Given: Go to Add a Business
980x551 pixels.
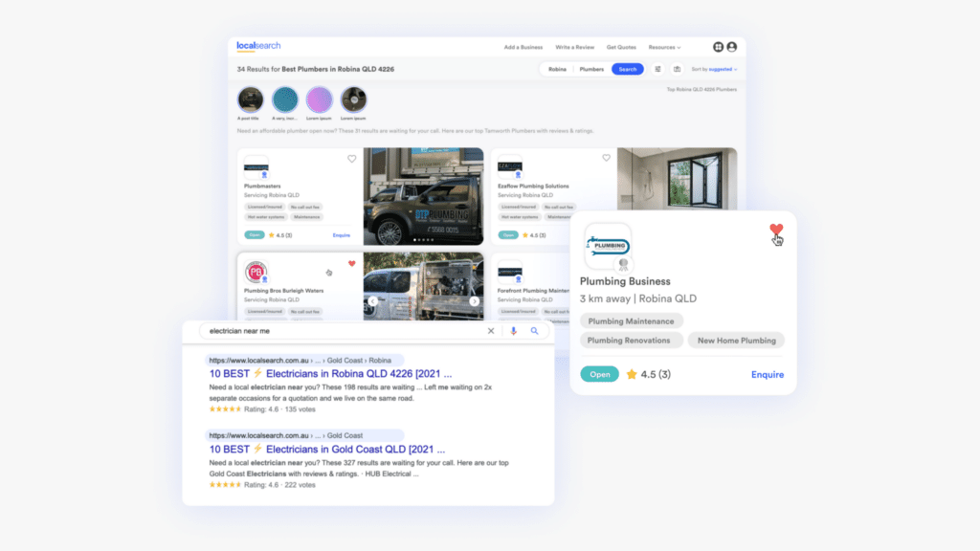Looking at the screenshot, I should tap(523, 47).
